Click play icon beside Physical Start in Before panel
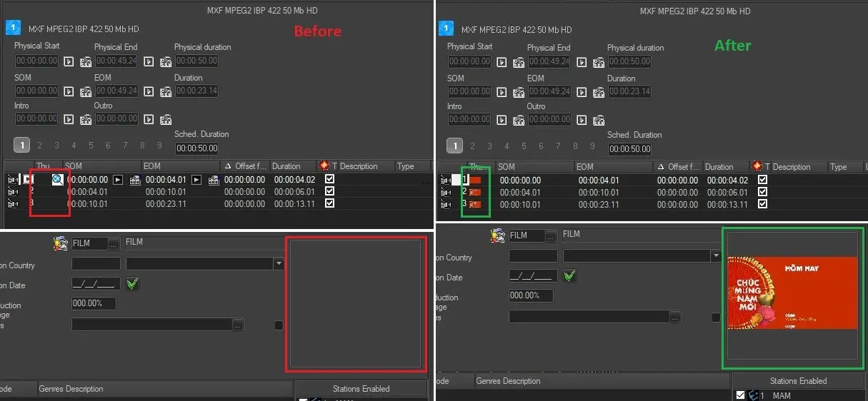Screen dimensions: 868x401 point(69,61)
